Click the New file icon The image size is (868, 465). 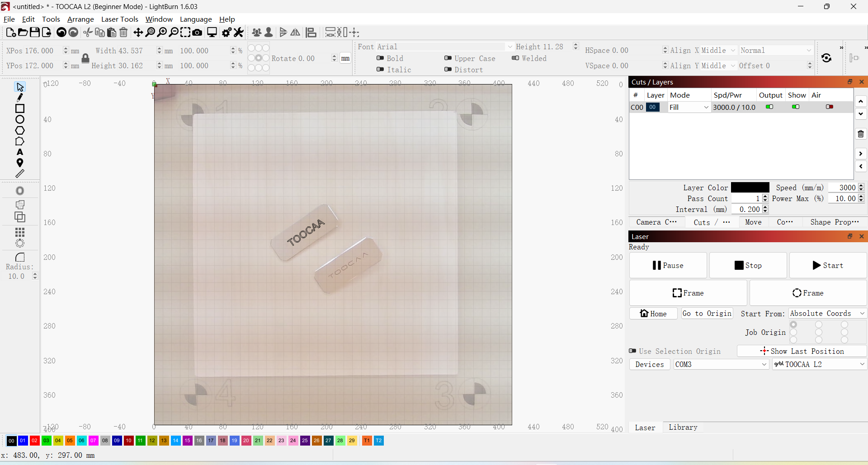(x=11, y=33)
